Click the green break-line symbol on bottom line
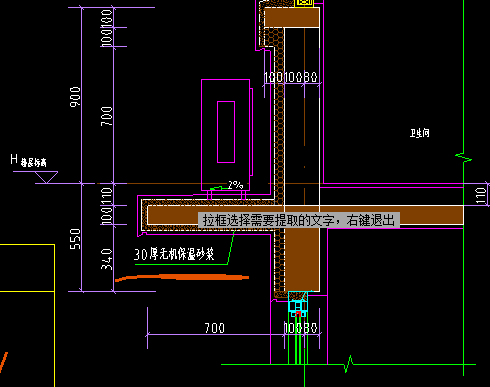 click(349, 364)
